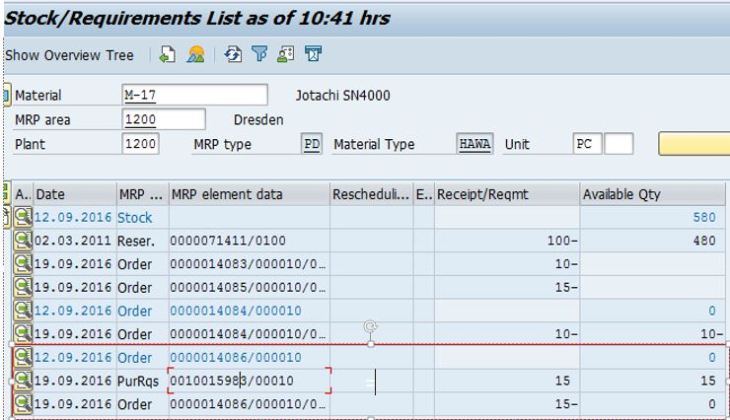Click the requirement quantity 100-
The width and height of the screenshot is (730, 420).
pos(562,241)
